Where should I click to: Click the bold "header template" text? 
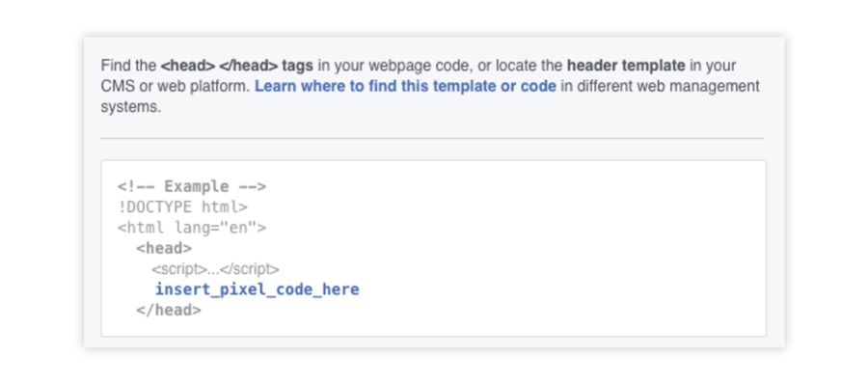tap(626, 66)
